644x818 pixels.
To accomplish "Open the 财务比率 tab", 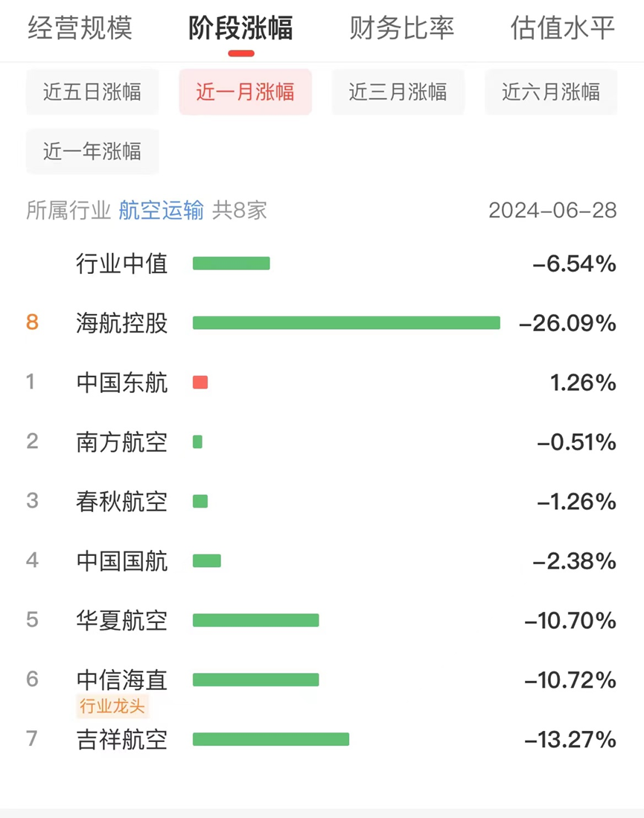I will tap(402, 29).
